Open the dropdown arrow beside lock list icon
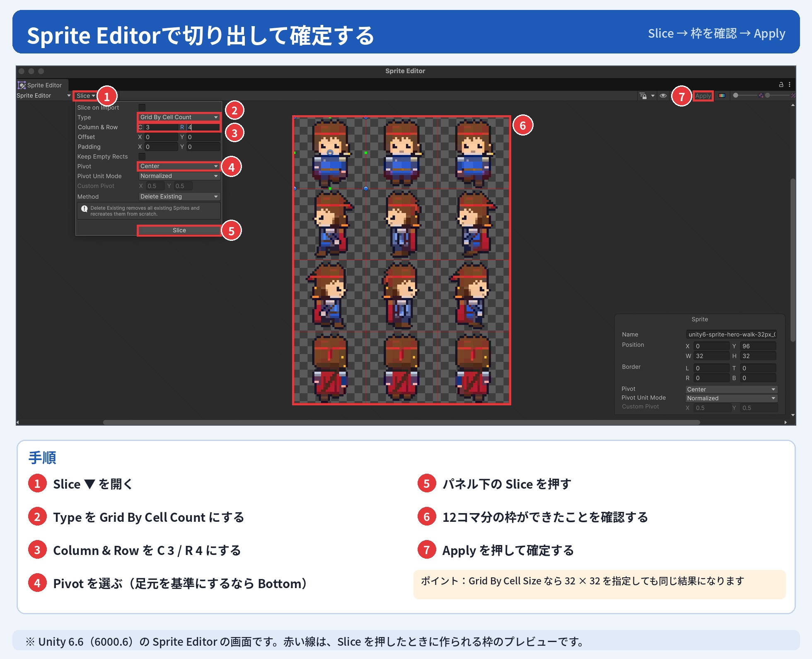This screenshot has height=659, width=812. 653,96
